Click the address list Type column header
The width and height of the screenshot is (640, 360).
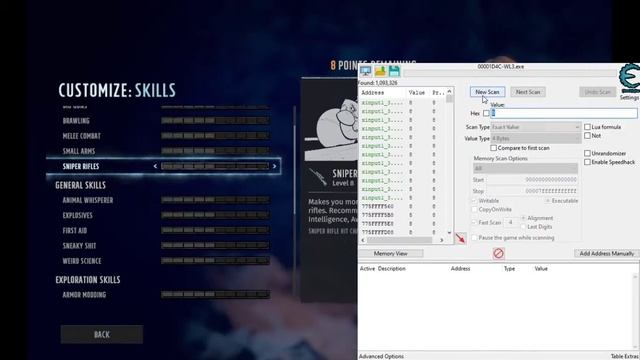pyautogui.click(x=509, y=269)
